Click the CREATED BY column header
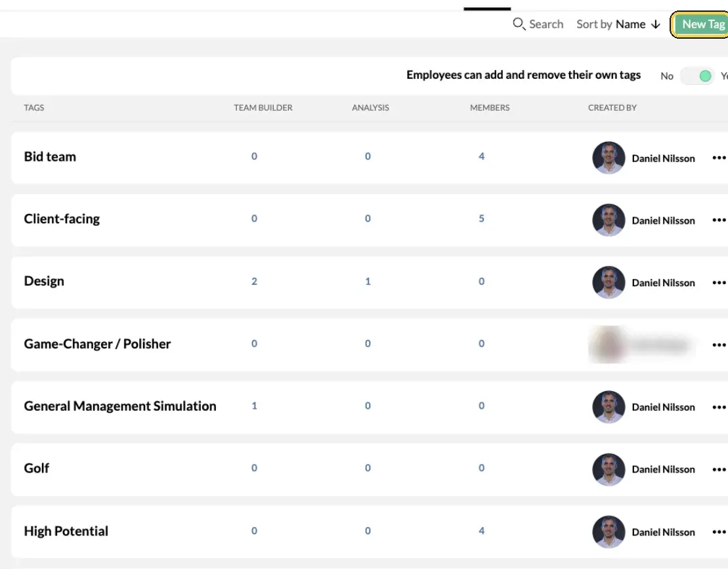Viewport: 728px width, 569px height. 612,108
